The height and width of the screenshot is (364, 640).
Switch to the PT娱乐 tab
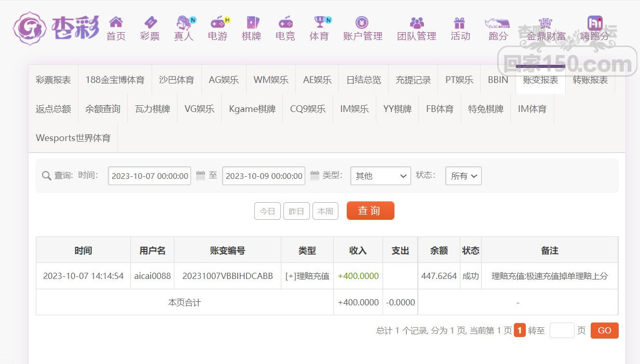459,80
